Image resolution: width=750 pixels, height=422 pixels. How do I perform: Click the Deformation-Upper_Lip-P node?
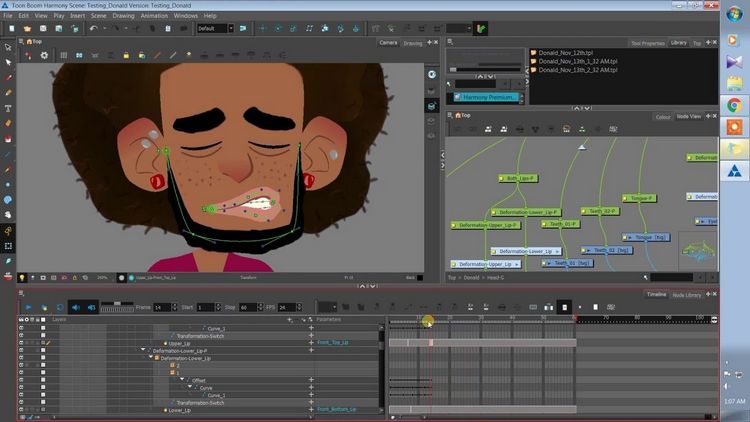coord(486,225)
